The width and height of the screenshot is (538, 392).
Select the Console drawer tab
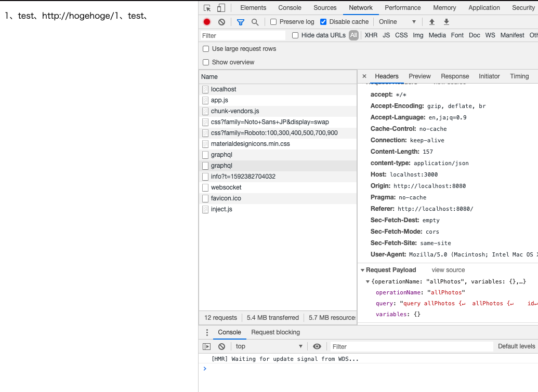click(x=229, y=332)
